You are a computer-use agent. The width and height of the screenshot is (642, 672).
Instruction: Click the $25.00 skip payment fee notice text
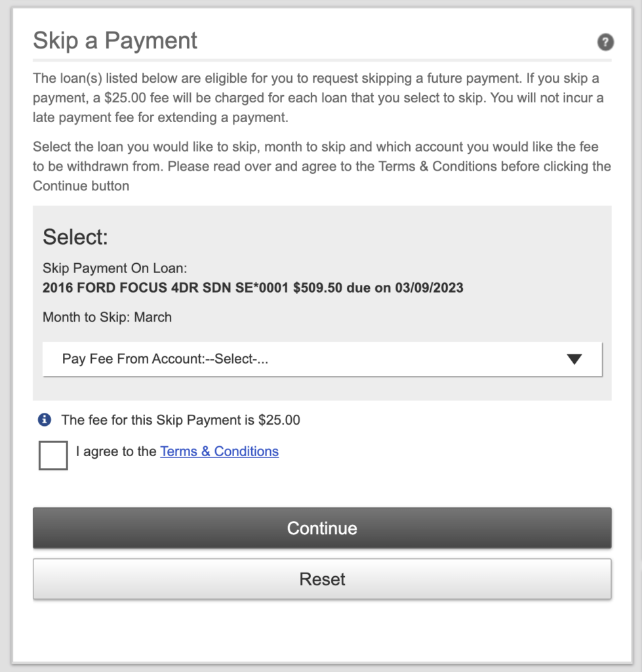coord(180,420)
